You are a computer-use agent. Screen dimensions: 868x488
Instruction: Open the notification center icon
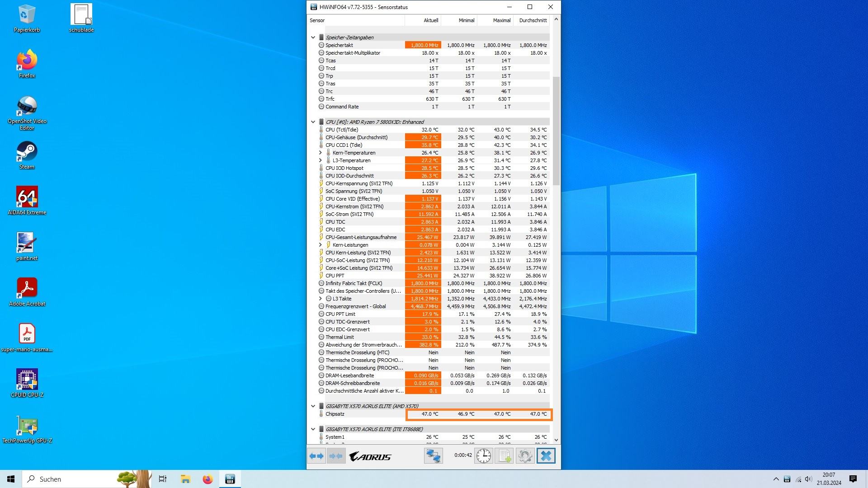(853, 479)
